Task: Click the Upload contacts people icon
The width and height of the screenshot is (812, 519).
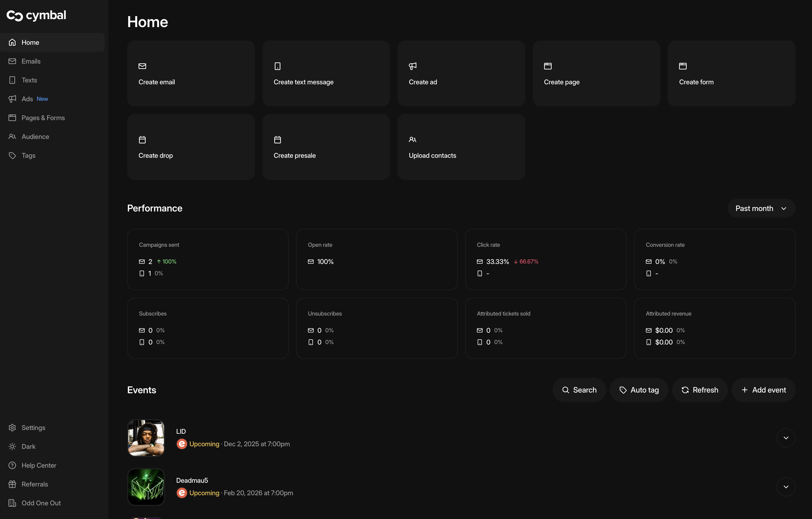Action: coord(412,140)
